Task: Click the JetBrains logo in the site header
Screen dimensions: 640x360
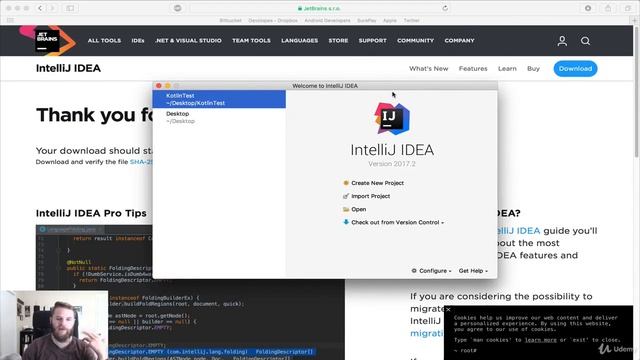Action: 47,40
